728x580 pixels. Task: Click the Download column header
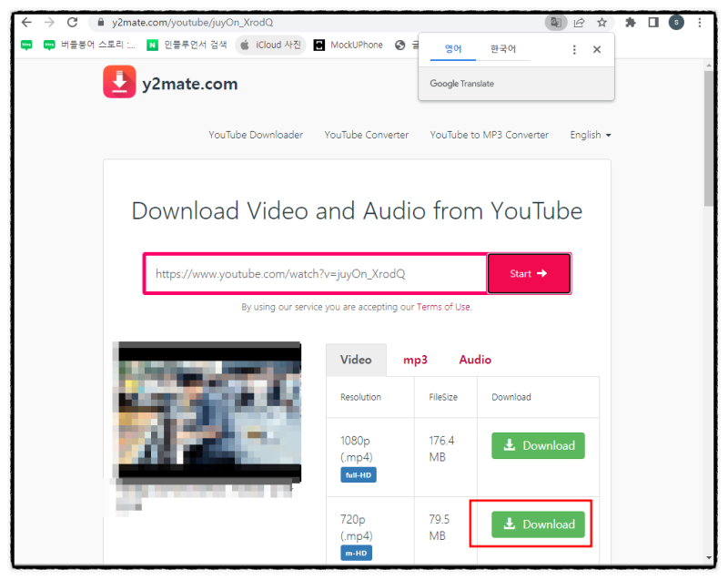tap(511, 397)
